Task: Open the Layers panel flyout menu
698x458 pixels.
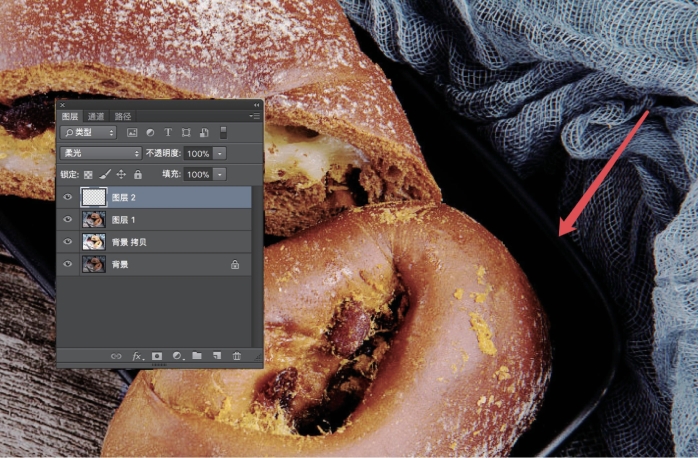Action: (x=255, y=116)
